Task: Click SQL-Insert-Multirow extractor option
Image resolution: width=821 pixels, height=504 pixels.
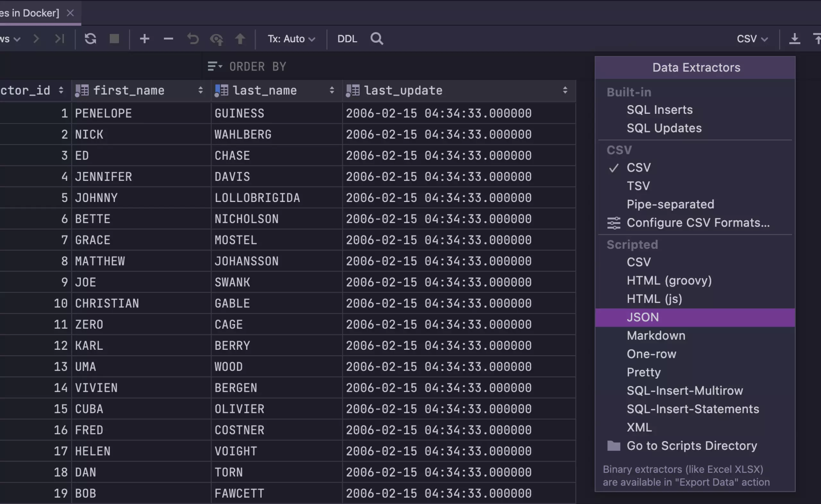Action: pos(684,390)
